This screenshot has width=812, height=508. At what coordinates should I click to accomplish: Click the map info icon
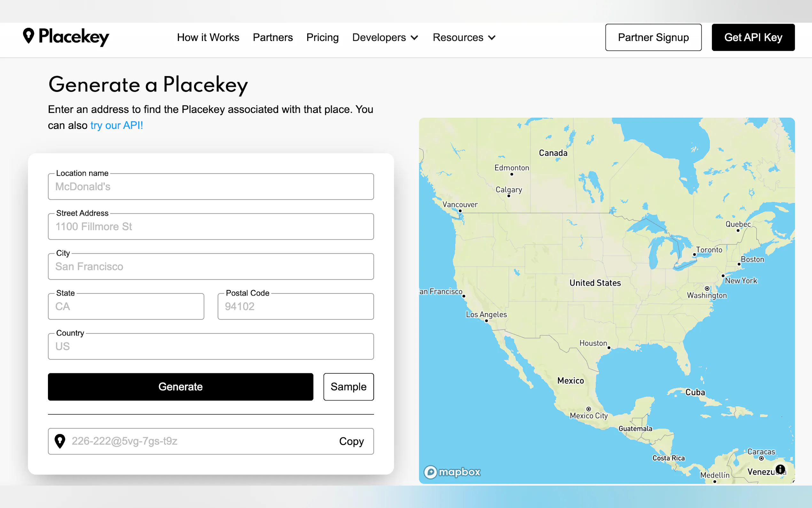click(x=780, y=469)
